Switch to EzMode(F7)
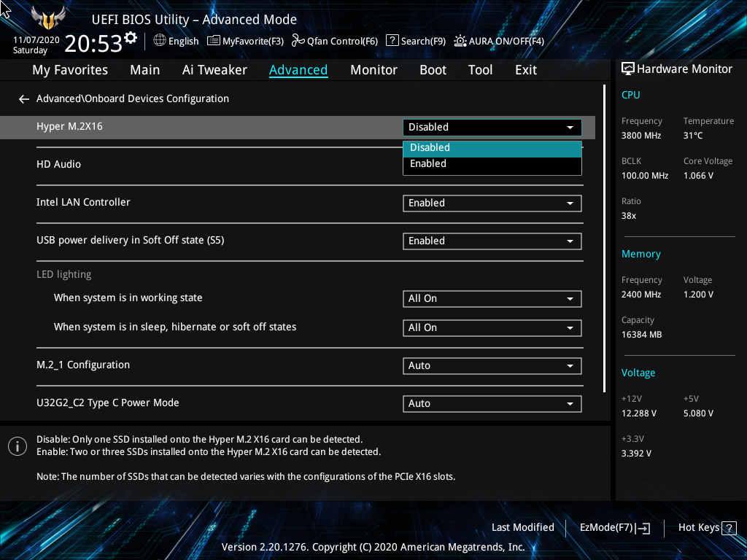Image resolution: width=747 pixels, height=560 pixels. coord(614,528)
